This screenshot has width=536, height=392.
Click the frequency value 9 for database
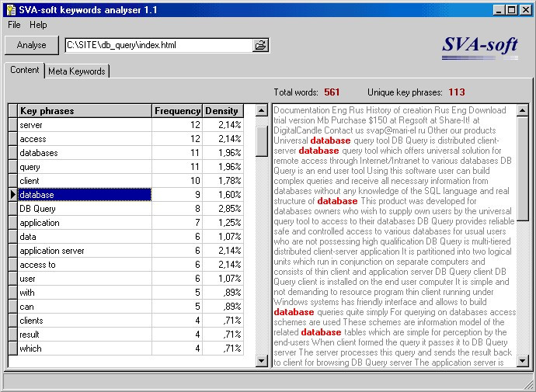[x=177, y=195]
